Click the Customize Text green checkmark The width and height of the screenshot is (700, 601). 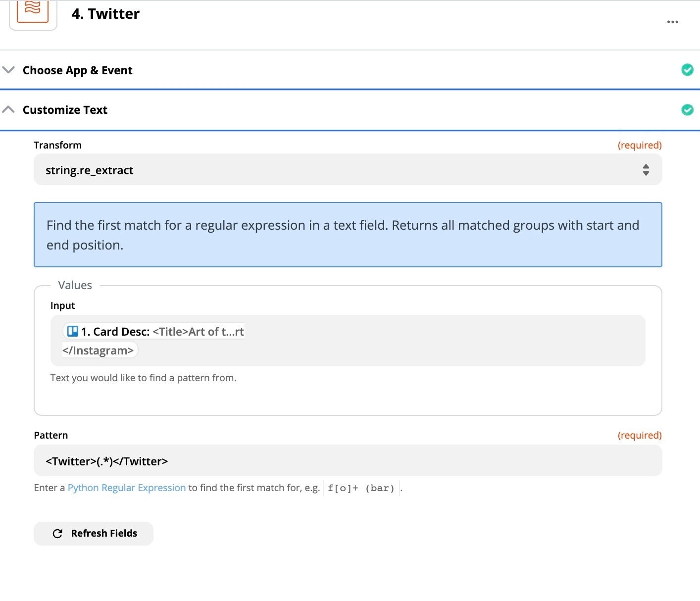(687, 109)
